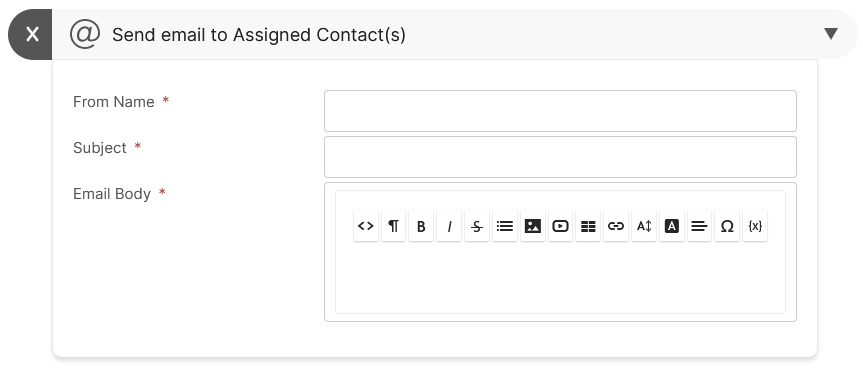Apply italic formatting in email body
Viewport: 863px width, 372px height.
[449, 226]
